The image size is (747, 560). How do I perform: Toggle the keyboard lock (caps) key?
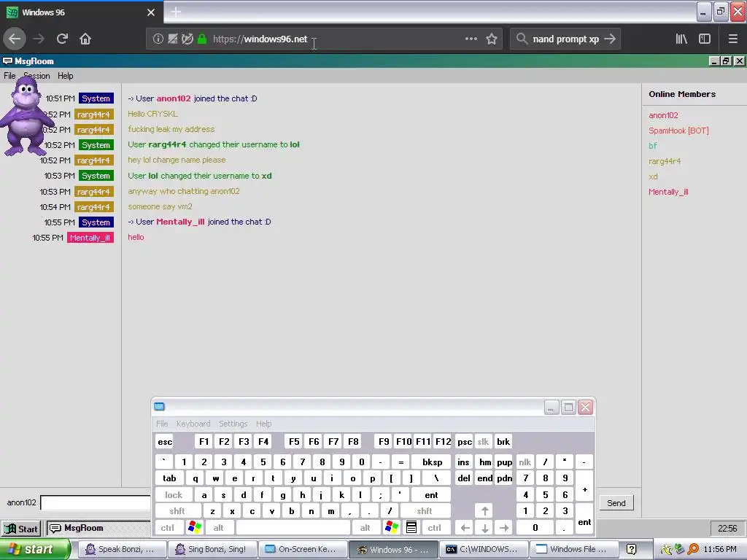click(174, 495)
